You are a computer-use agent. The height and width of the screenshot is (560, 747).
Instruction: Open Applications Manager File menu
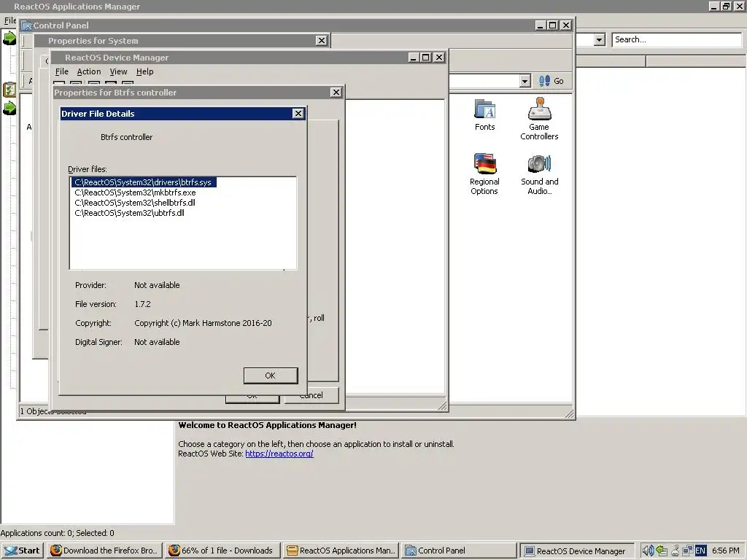[x=9, y=20]
